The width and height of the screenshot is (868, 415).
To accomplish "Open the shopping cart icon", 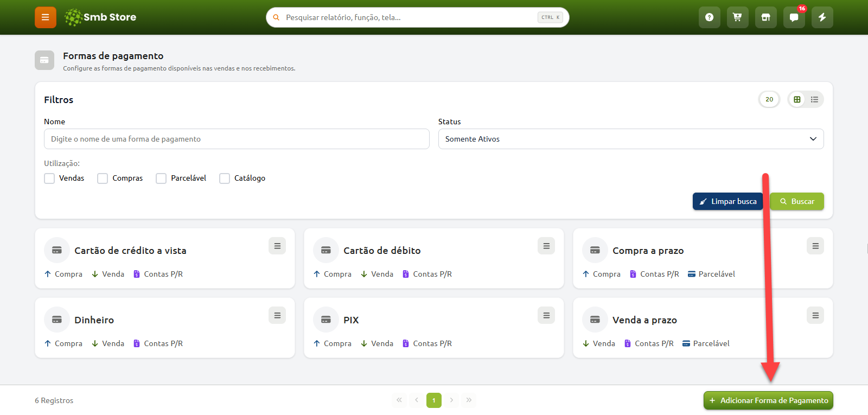I will pyautogui.click(x=737, y=17).
